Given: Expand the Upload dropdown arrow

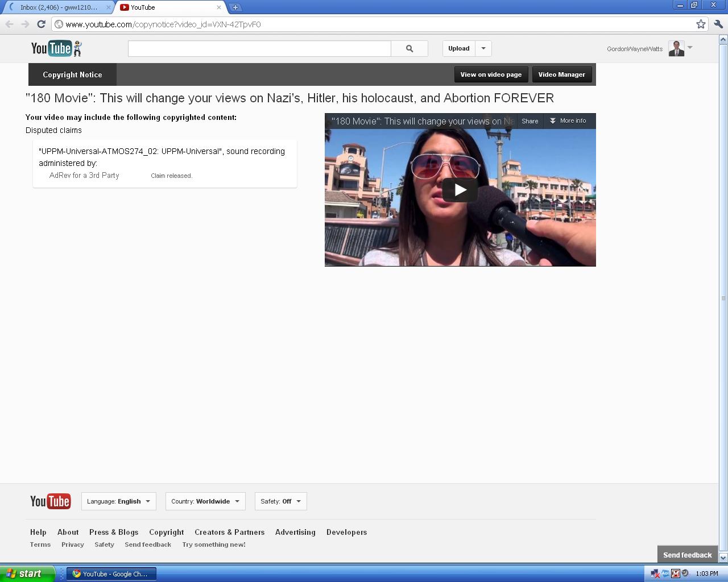Looking at the screenshot, I should (483, 48).
